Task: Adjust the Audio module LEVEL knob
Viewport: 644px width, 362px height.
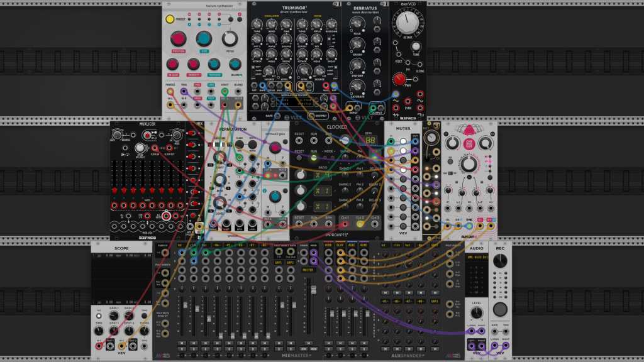Action: coord(477,313)
